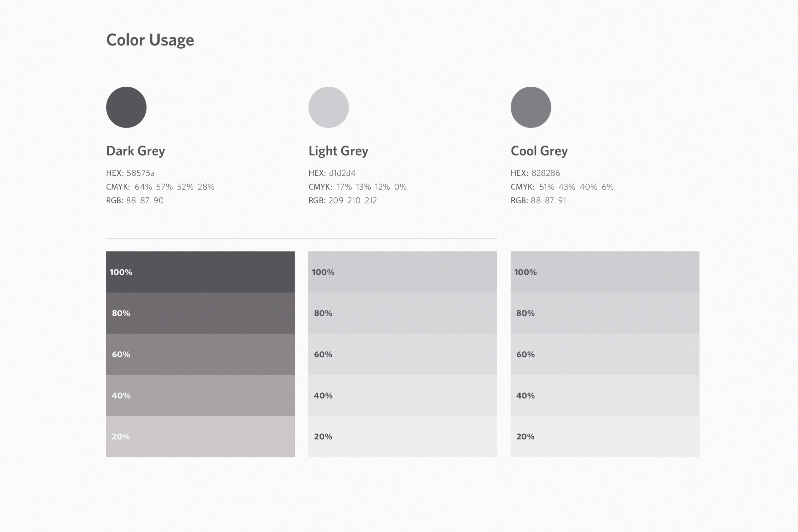Select the Light Grey circular swatch

click(x=329, y=107)
